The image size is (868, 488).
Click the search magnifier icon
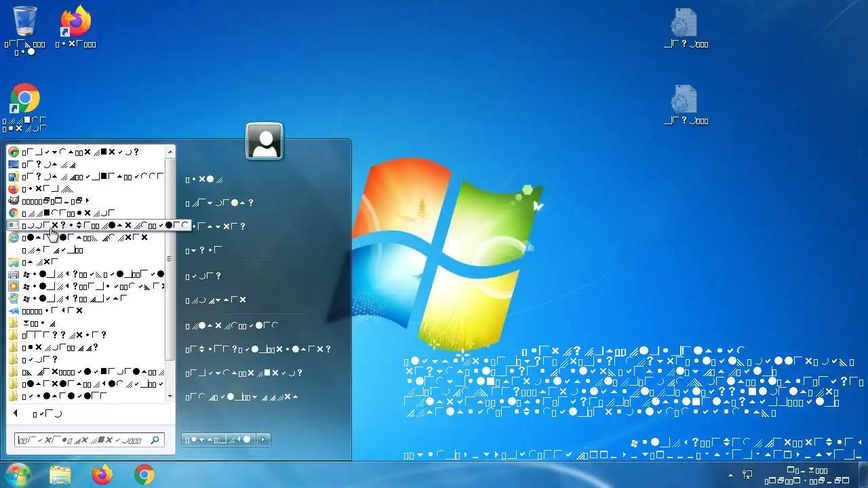pyautogui.click(x=155, y=441)
